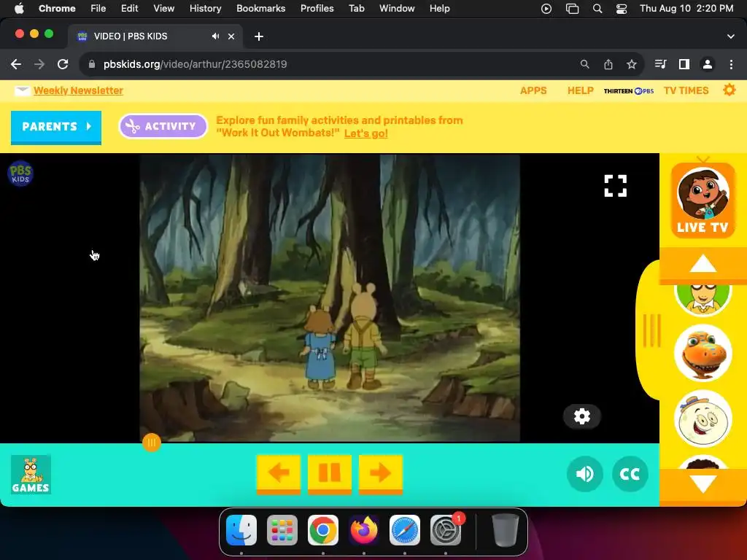The height and width of the screenshot is (560, 747).
Task: Skip to the next video arrow
Action: point(380,473)
